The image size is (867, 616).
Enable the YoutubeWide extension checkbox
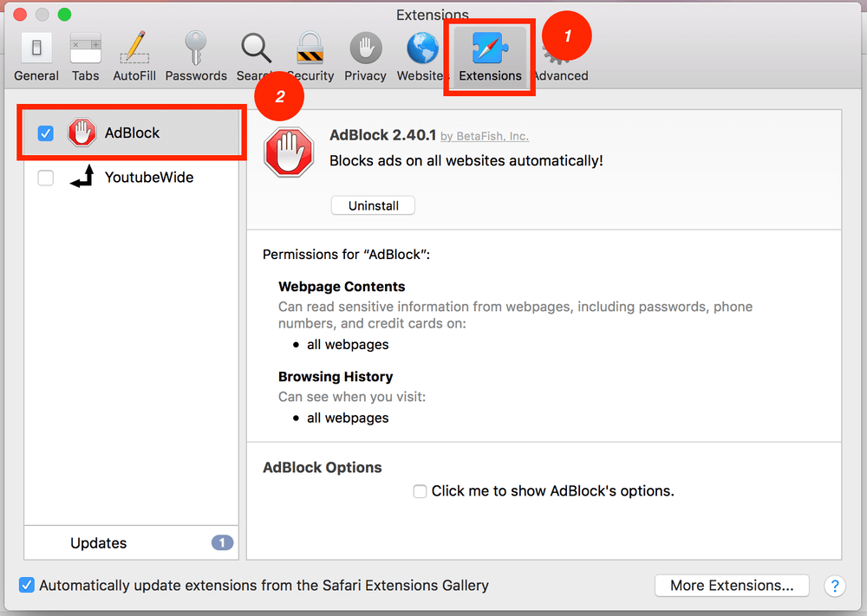point(46,178)
